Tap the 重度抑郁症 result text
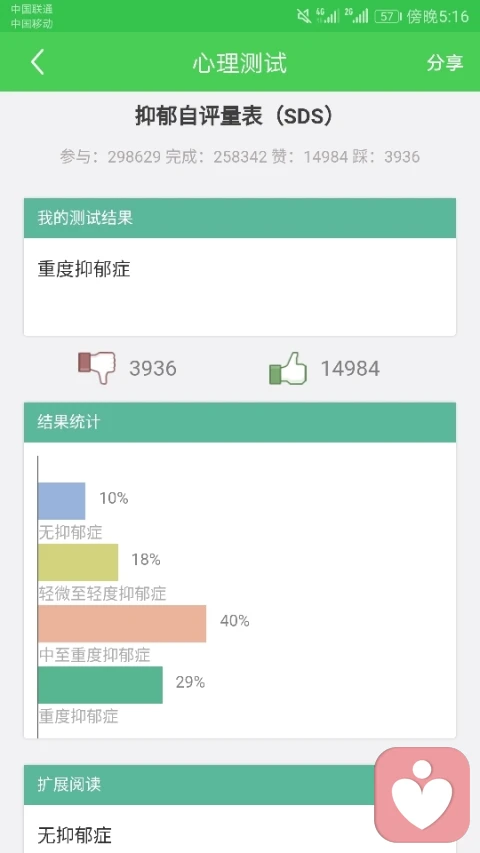Viewport: 480px width, 853px height. [x=84, y=269]
